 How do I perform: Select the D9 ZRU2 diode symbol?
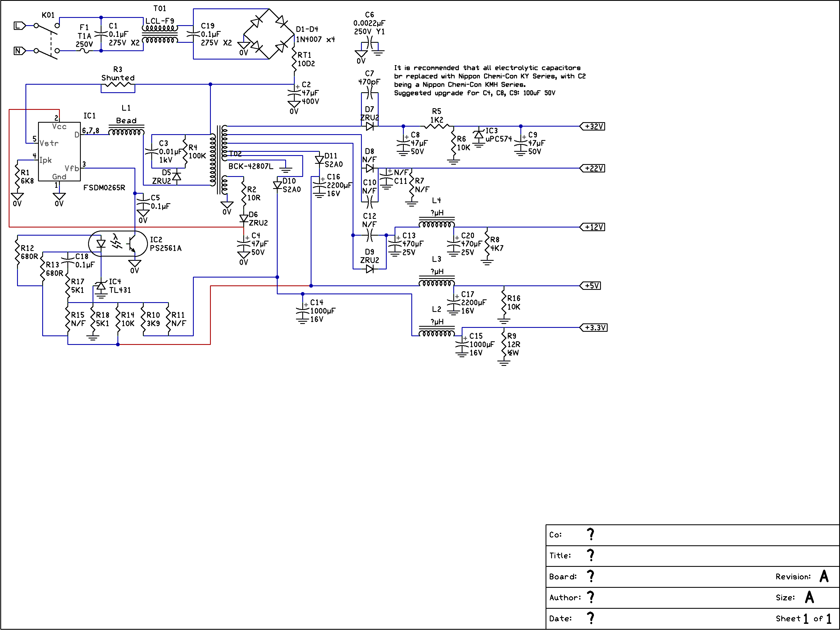tap(369, 269)
